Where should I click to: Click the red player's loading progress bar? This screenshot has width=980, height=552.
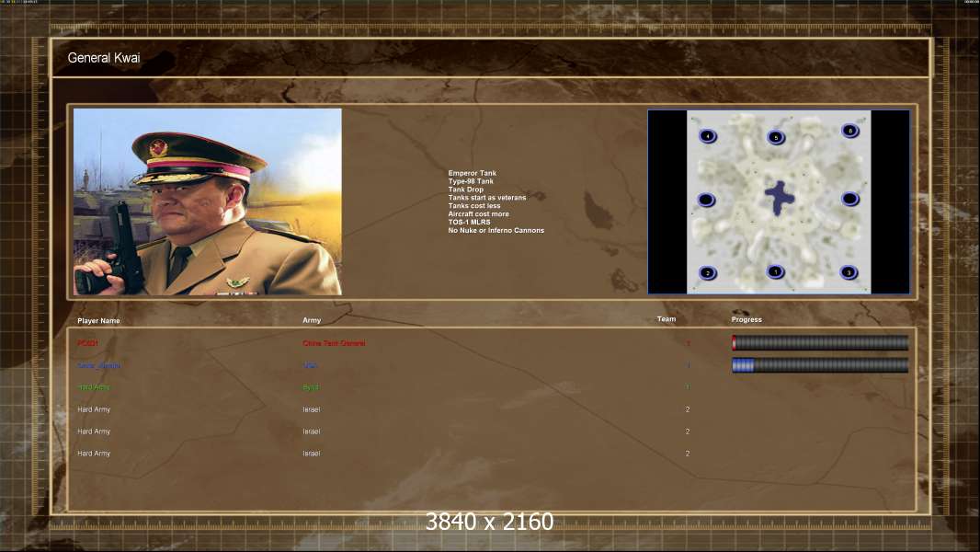click(820, 342)
